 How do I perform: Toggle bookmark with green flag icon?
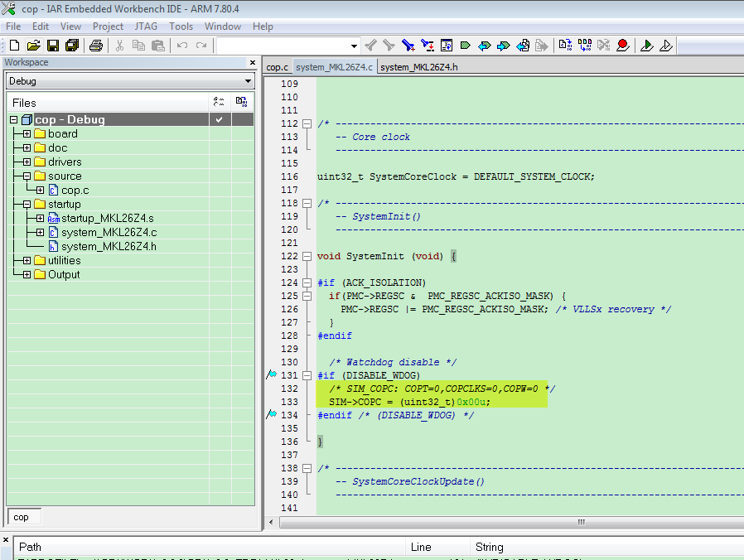point(466,46)
